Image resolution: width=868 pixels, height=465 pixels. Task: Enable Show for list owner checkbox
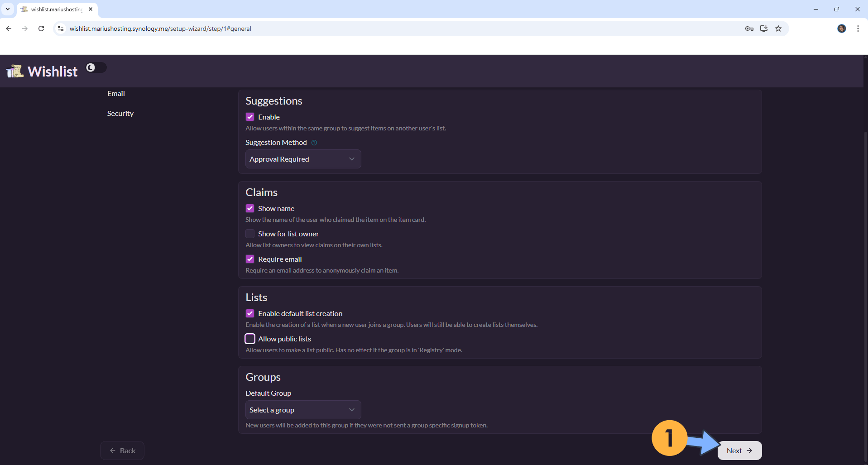250,234
